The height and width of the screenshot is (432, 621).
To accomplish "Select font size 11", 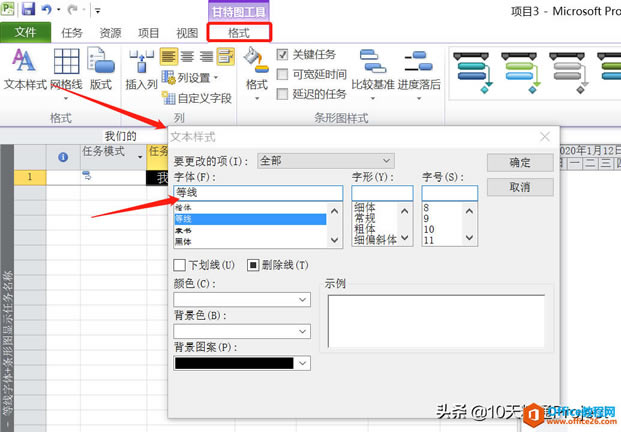I will [429, 240].
